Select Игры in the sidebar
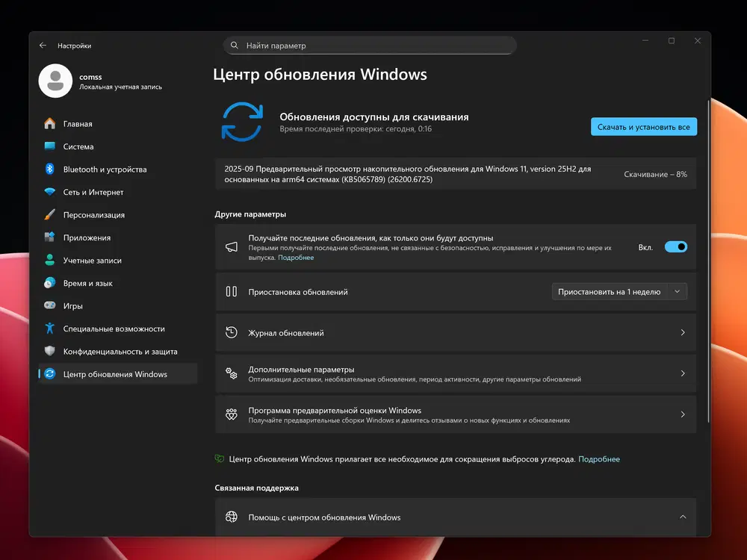Viewport: 747px width, 560px height. click(118, 305)
